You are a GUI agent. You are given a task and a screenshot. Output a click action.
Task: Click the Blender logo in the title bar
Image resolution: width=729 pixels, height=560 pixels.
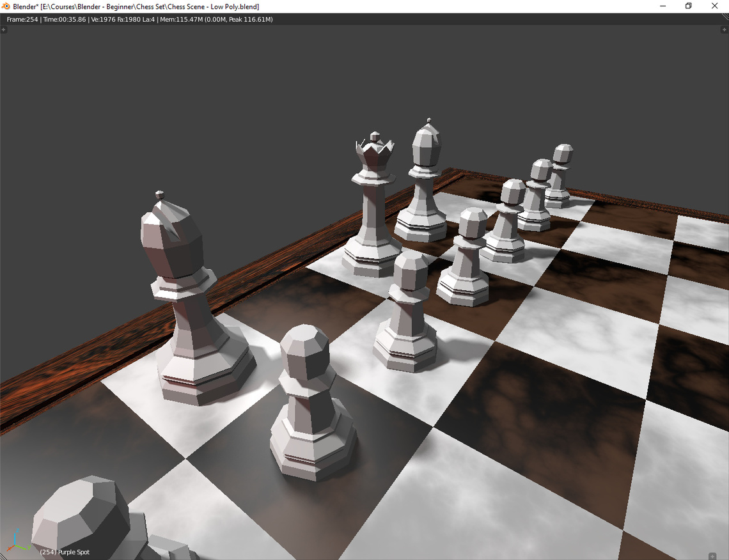click(6, 6)
